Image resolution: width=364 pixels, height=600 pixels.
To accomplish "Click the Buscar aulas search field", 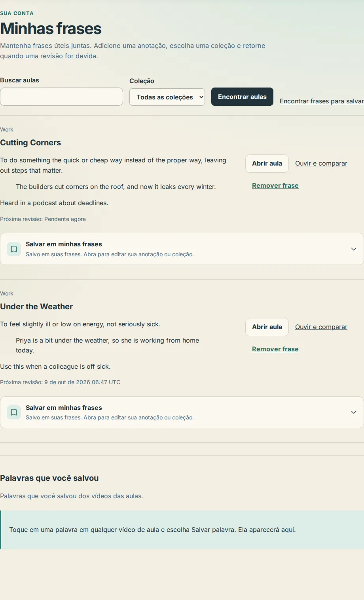I will [61, 97].
